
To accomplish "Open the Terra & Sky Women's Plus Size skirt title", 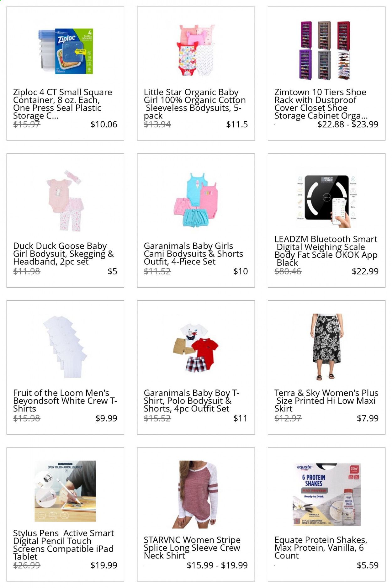I will (326, 400).
